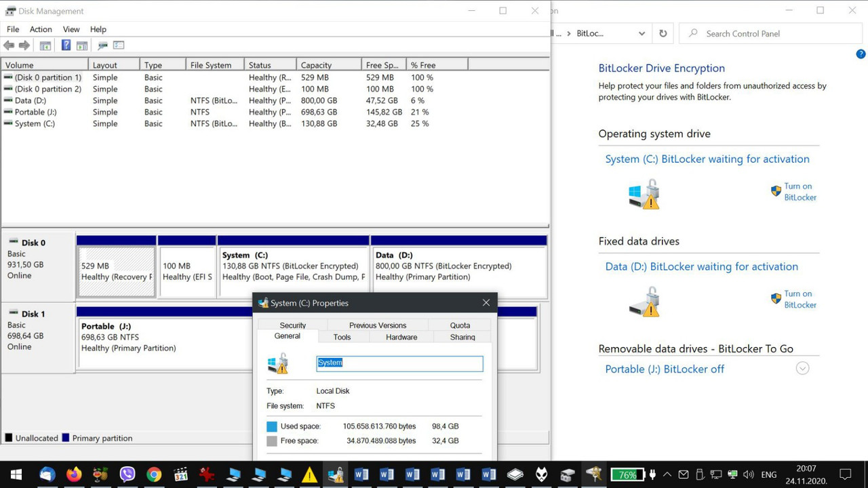This screenshot has height=488, width=868.
Task: Click the Data (D:) drive lock icon in BitLocker
Action: tap(644, 302)
